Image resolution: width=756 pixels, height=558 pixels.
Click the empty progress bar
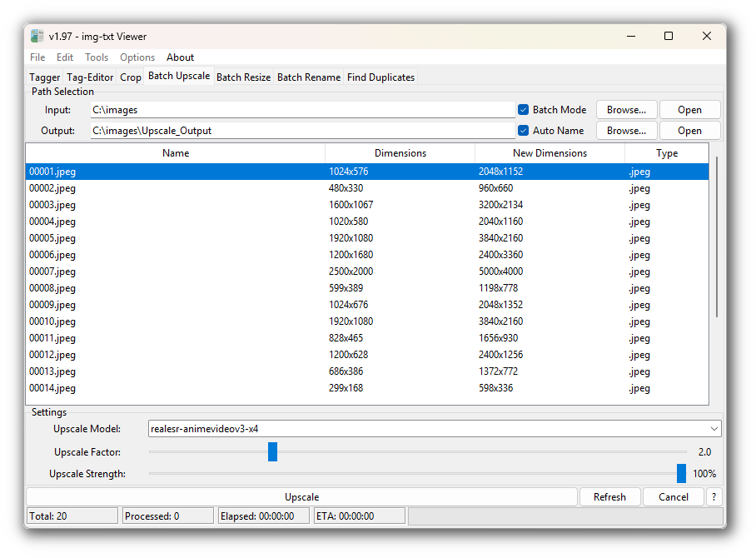point(565,516)
